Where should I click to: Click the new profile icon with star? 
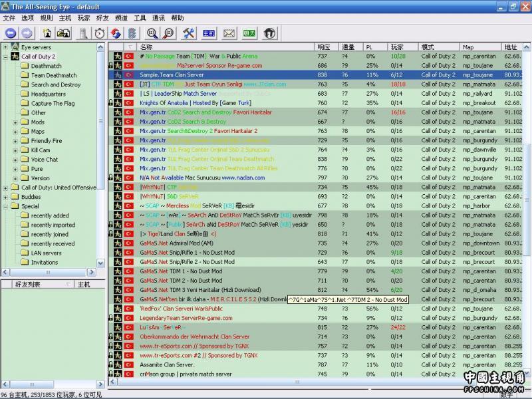click(x=47, y=33)
